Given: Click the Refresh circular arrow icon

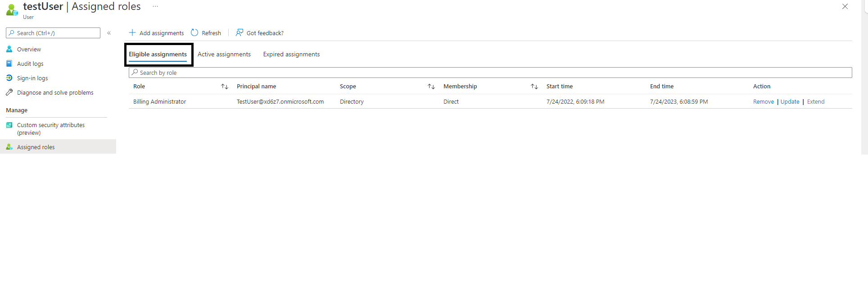Looking at the screenshot, I should click(194, 32).
